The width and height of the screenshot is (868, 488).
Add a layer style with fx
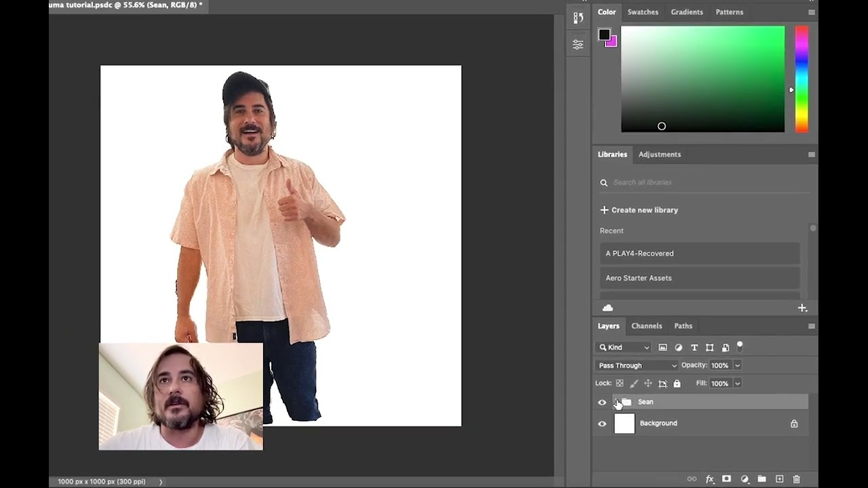(x=709, y=479)
